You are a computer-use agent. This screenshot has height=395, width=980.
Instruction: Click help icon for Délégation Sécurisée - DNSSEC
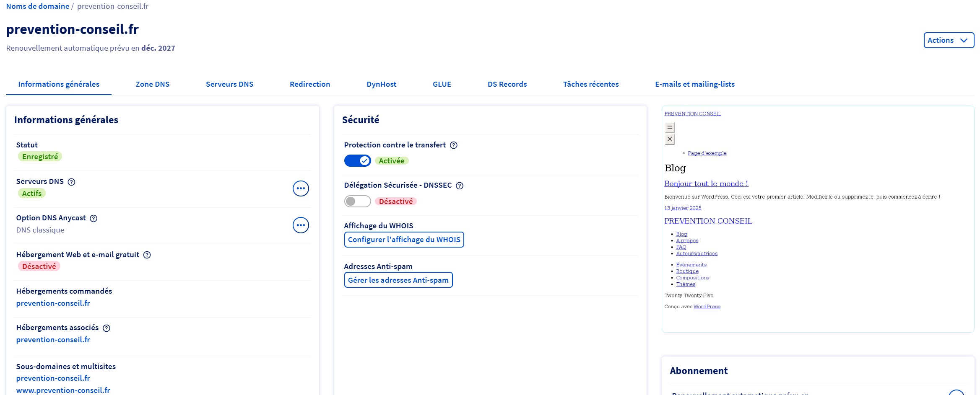click(x=460, y=186)
